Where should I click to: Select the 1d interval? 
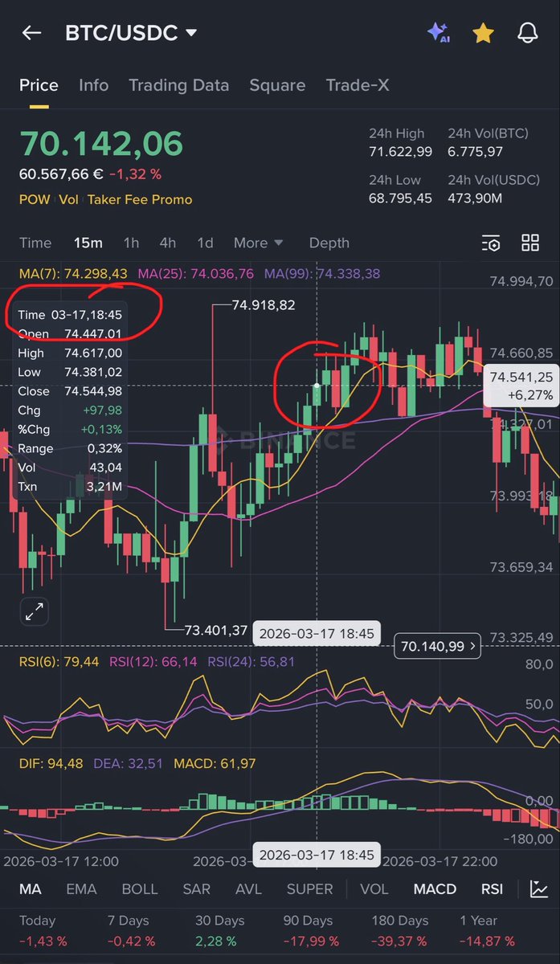point(206,243)
